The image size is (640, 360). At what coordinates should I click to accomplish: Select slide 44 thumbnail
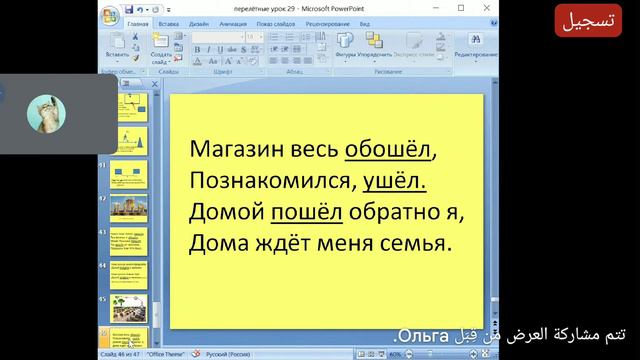coord(129,276)
